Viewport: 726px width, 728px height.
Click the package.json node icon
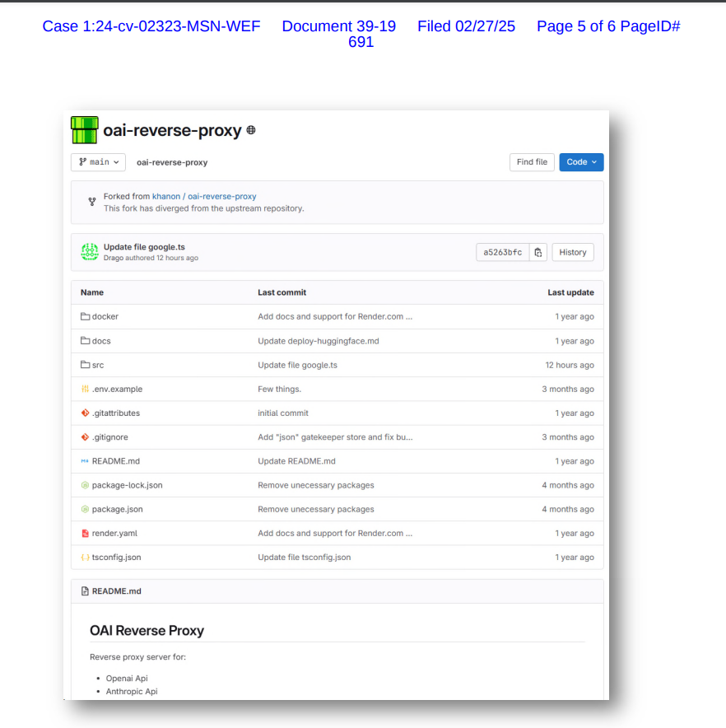85,509
